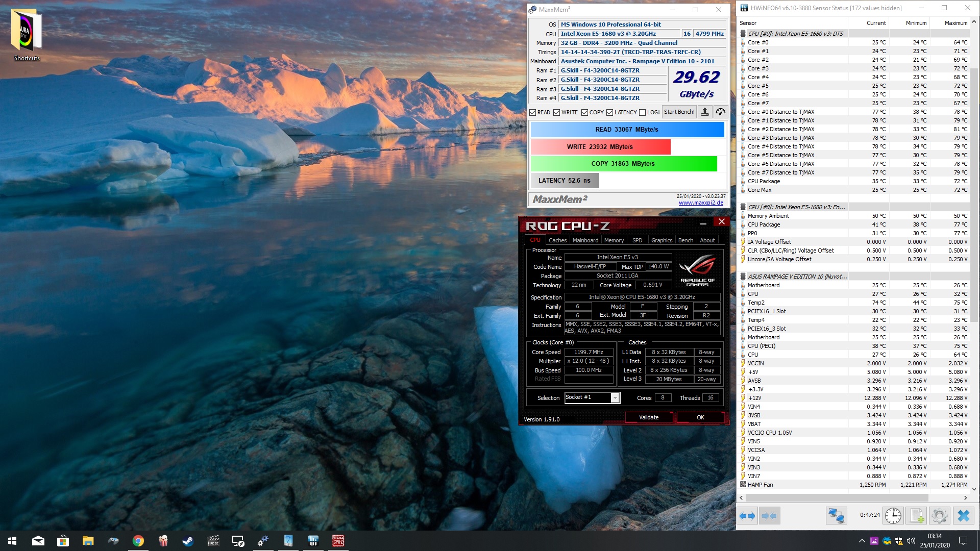This screenshot has width=980, height=551.
Task: Uncheck READ checkbox in MaxxMem
Action: tap(533, 112)
